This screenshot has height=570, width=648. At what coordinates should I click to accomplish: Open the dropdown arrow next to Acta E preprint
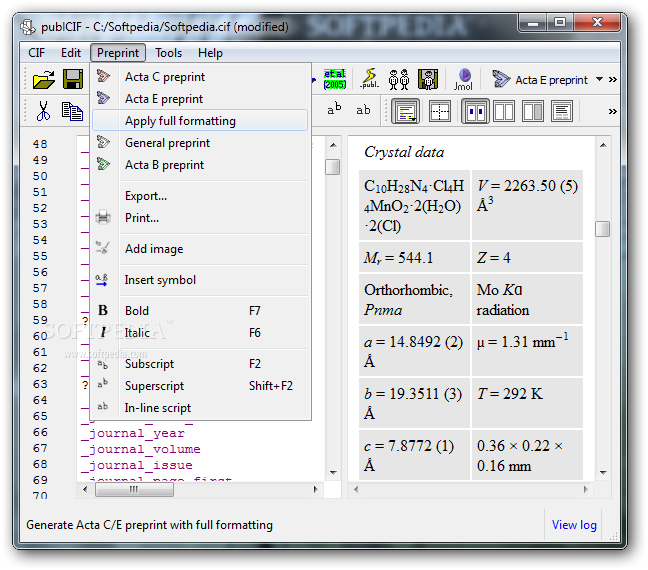click(599, 79)
